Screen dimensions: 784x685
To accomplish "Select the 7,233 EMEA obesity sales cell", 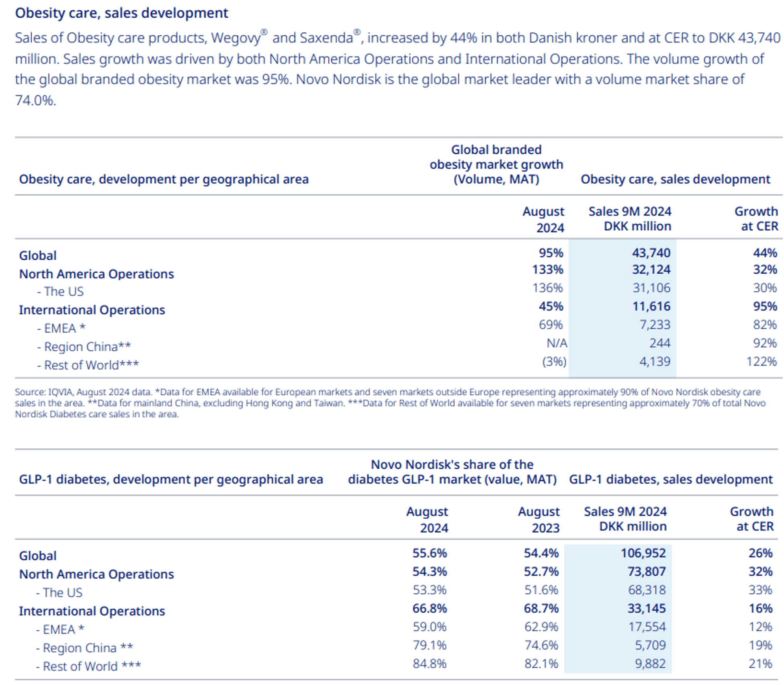I will (x=655, y=324).
